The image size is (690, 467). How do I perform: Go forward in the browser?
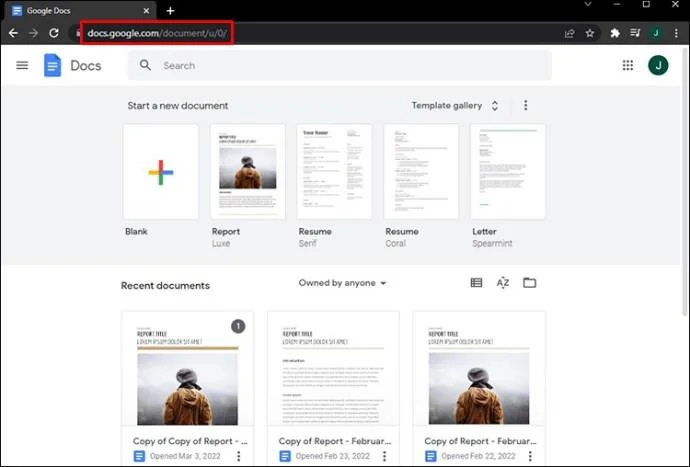33,33
